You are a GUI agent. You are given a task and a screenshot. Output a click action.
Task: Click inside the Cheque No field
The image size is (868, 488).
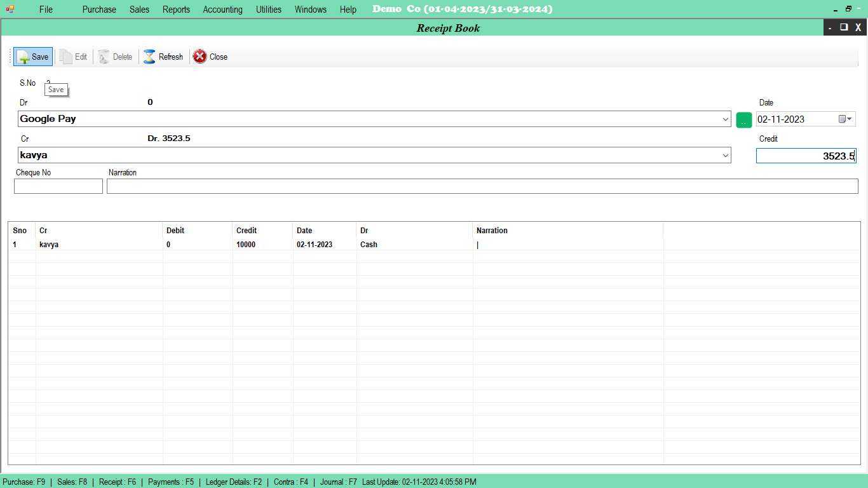[58, 186]
